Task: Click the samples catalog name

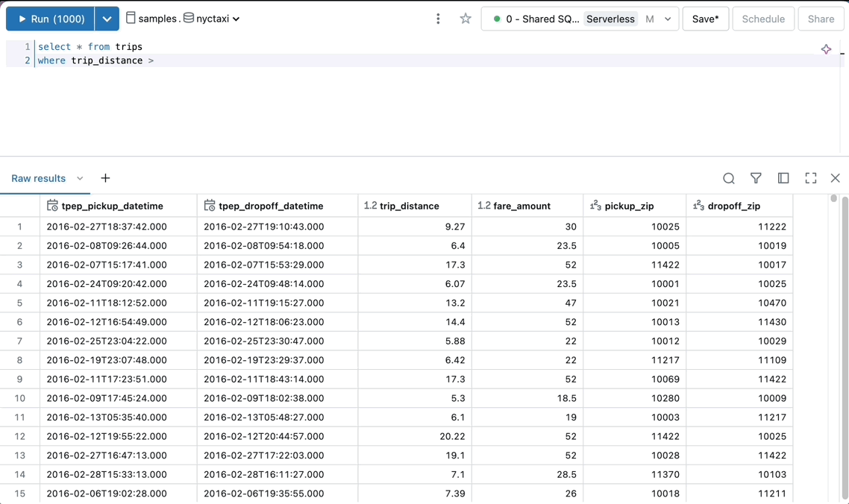Action: pos(157,19)
